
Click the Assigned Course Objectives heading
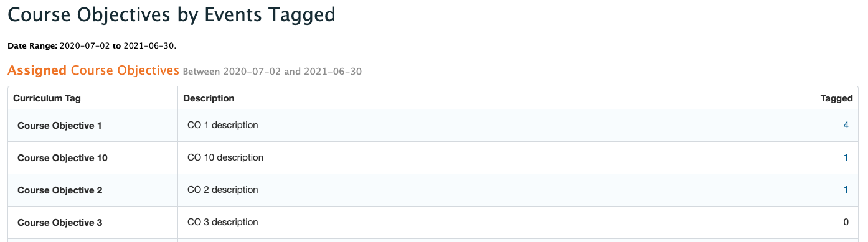(x=93, y=70)
